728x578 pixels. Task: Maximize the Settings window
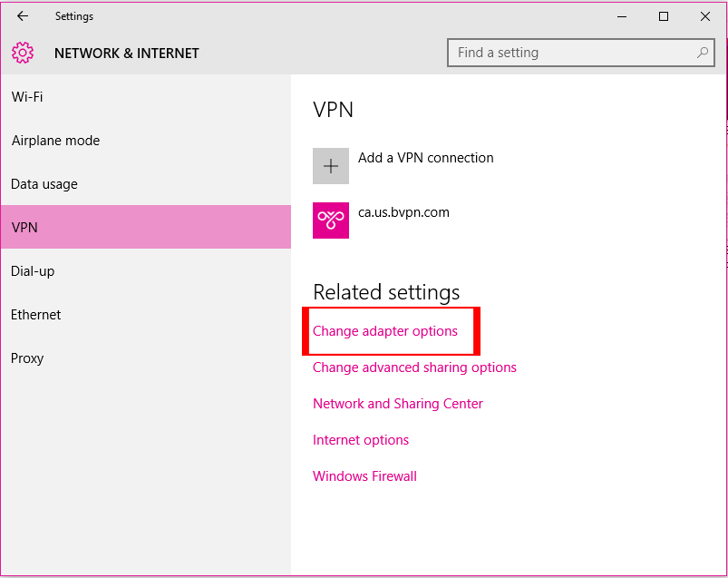pyautogui.click(x=664, y=16)
